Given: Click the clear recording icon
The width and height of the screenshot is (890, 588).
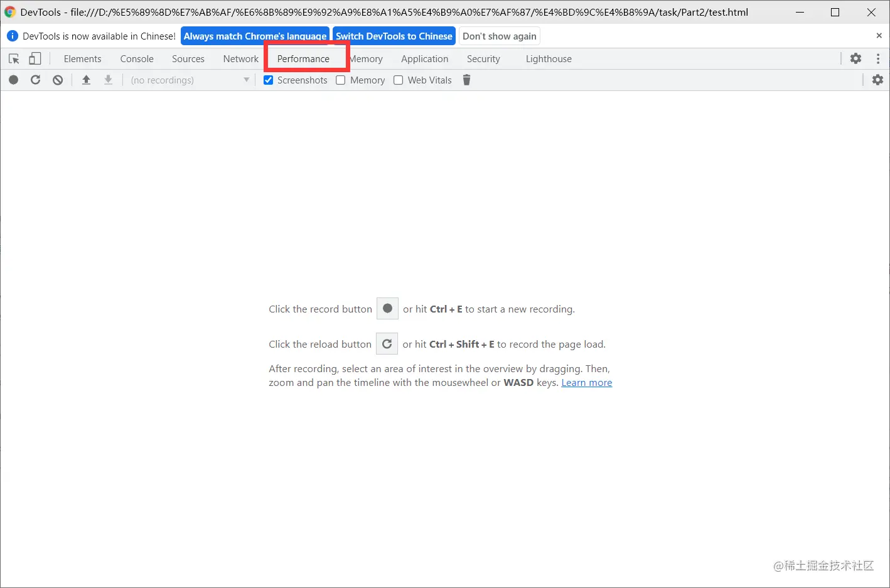Looking at the screenshot, I should [x=58, y=80].
